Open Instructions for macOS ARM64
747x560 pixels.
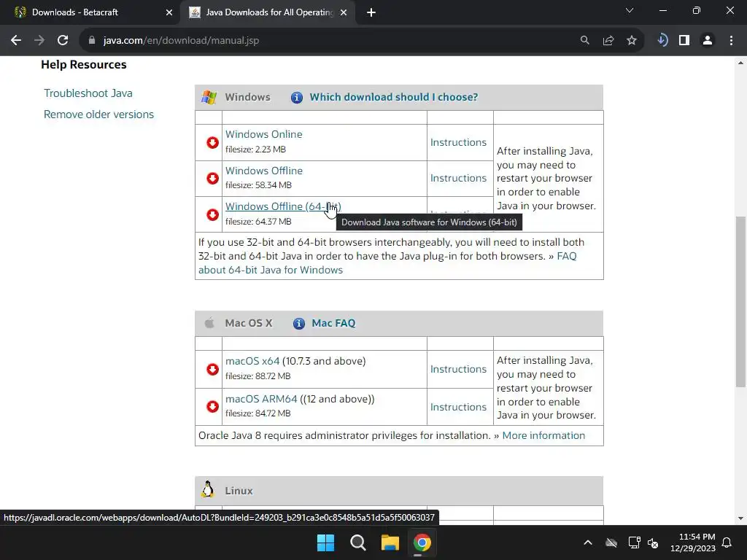(x=458, y=407)
